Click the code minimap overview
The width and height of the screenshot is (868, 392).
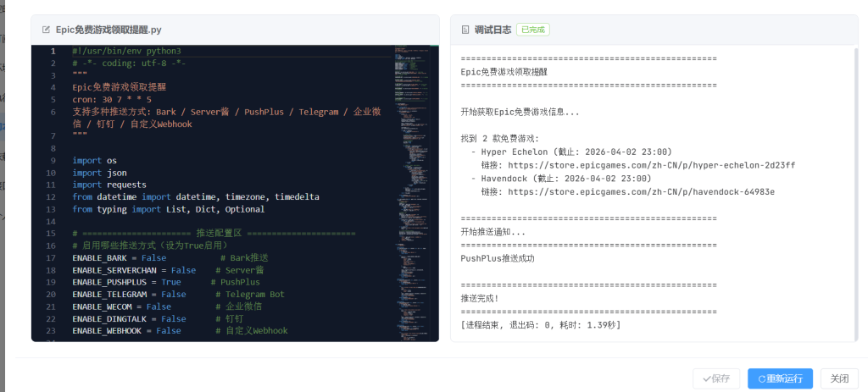click(x=413, y=193)
